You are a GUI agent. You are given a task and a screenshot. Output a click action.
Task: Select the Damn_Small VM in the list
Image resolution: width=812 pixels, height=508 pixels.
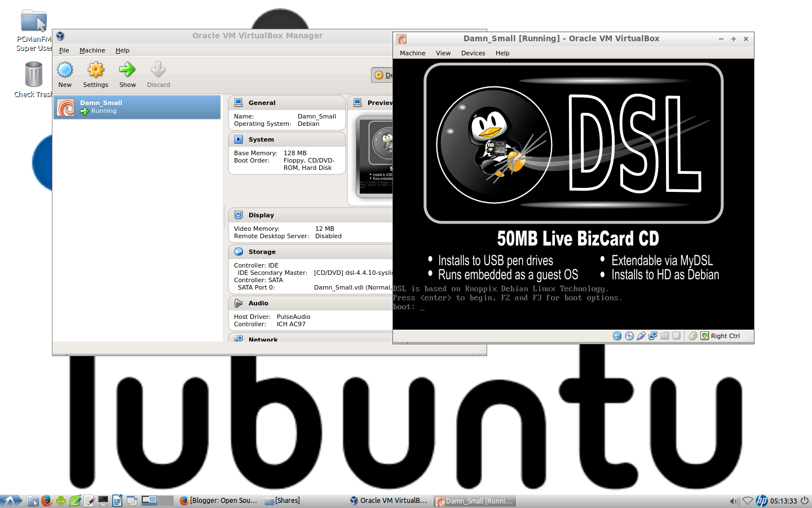pyautogui.click(x=137, y=107)
